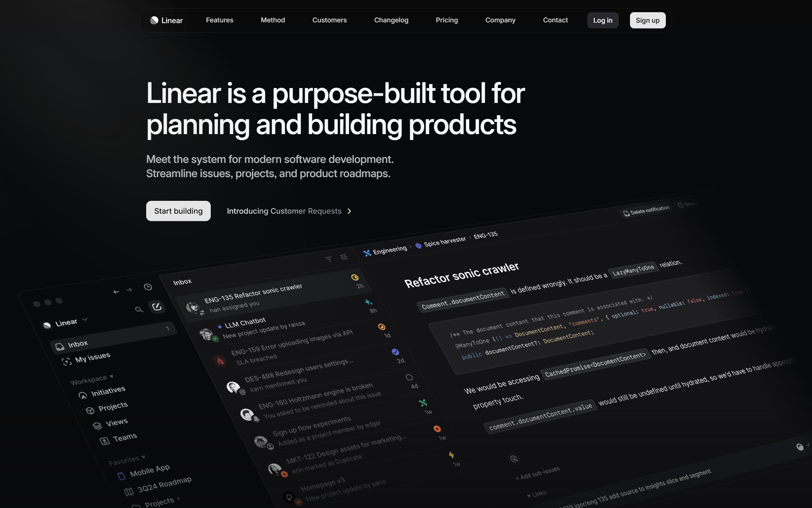Click the Start building button
This screenshot has width=812, height=508.
178,211
